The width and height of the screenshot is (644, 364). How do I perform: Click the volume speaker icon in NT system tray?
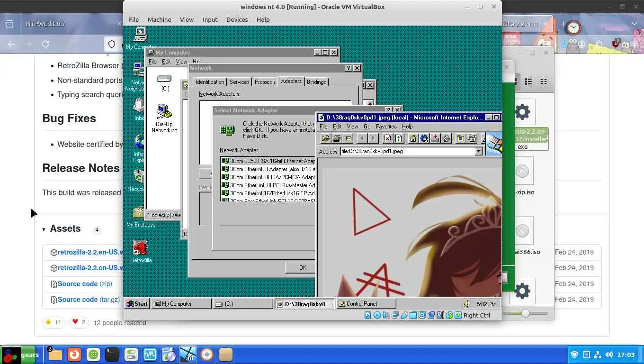(468, 304)
